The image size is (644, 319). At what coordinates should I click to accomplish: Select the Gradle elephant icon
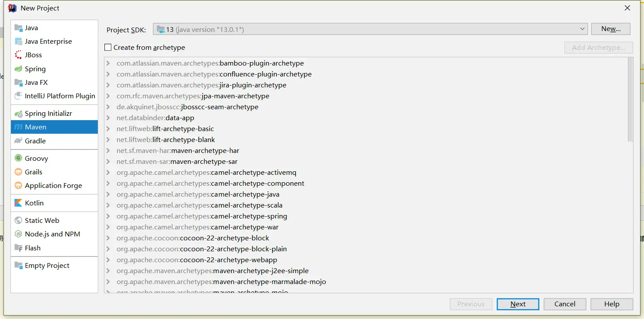coord(18,141)
